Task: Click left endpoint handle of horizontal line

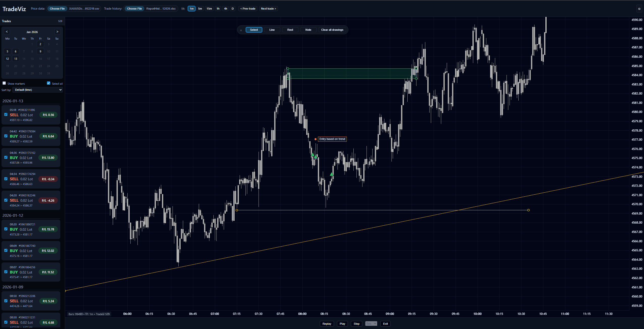Action: tap(237, 210)
